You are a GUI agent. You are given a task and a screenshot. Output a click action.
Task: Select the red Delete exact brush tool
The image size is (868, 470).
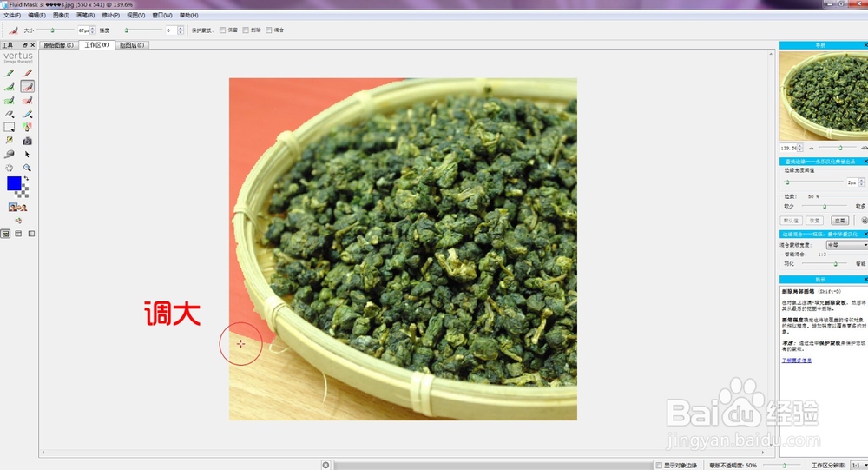[x=27, y=73]
